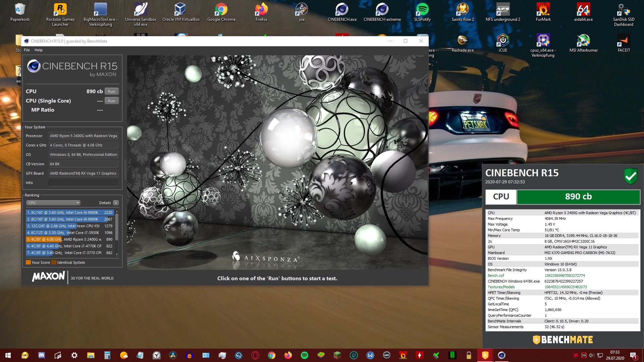Select the CINEBENCH extreme desktop icon
The height and width of the screenshot is (362, 644).
tap(382, 12)
